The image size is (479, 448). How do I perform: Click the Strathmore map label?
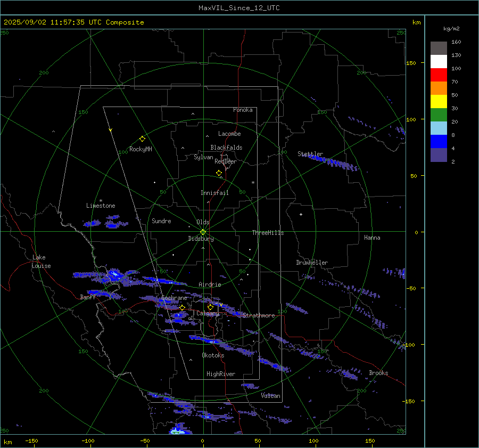coord(259,315)
